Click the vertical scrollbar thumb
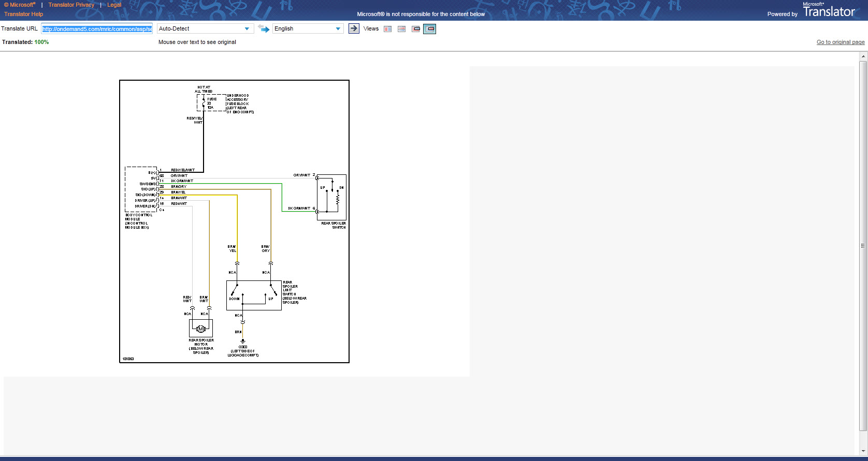Viewport: 868px width, 461px height. (863, 246)
